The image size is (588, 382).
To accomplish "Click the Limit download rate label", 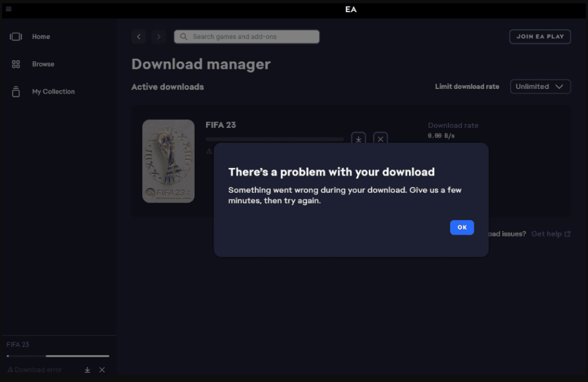I will click(467, 87).
